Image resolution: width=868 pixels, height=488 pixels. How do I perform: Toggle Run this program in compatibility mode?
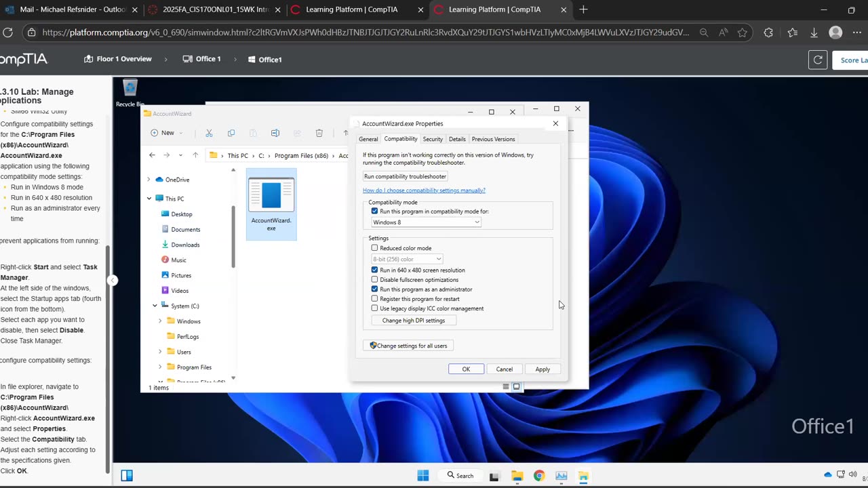click(374, 211)
